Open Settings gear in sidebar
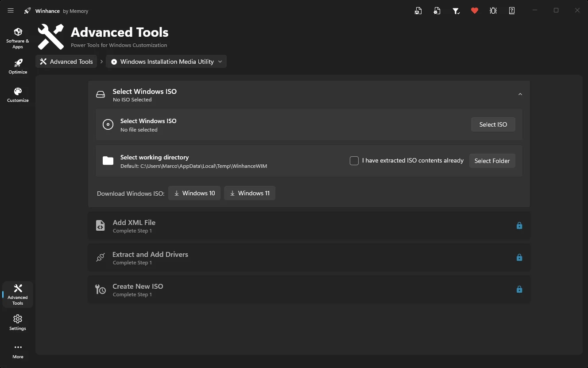This screenshot has height=368, width=588. tap(18, 322)
